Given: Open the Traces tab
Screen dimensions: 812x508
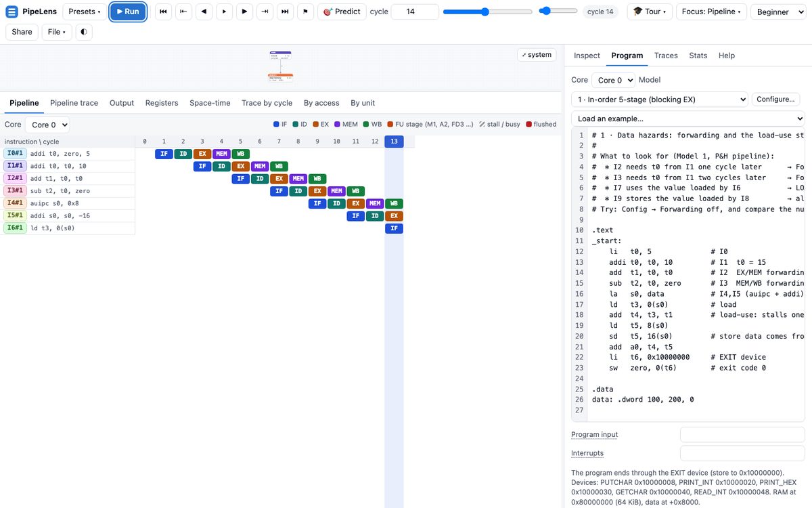Looking at the screenshot, I should click(666, 56).
